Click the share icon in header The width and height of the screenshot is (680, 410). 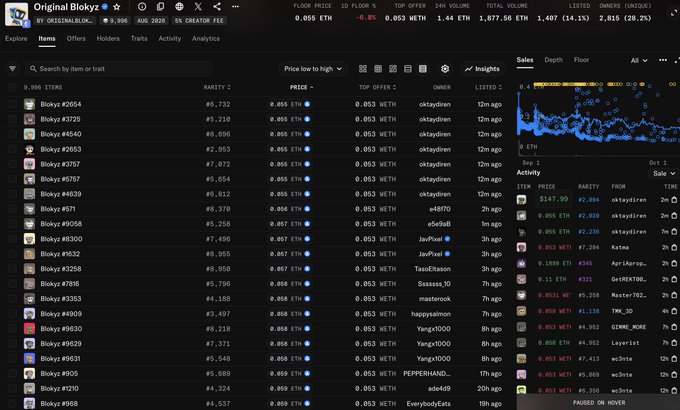click(x=217, y=7)
